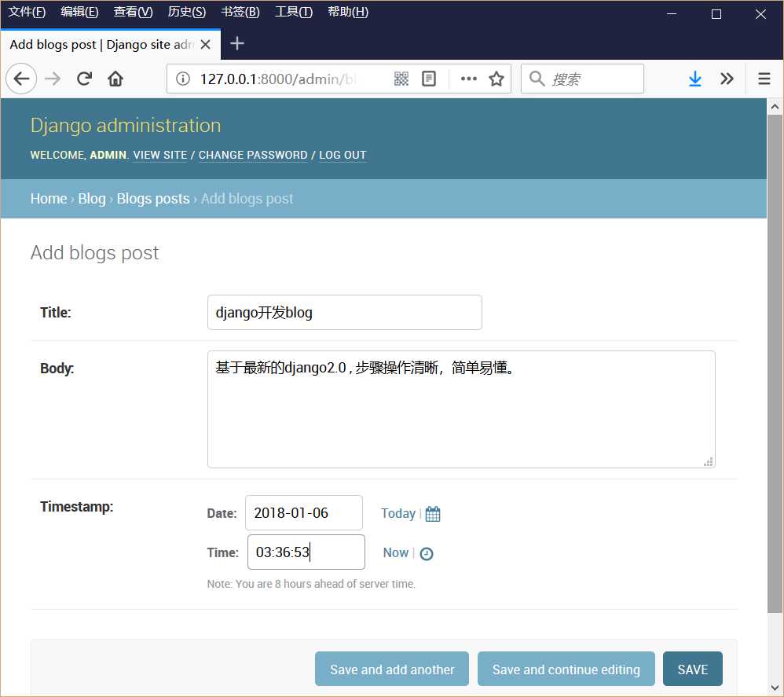
Task: Click the QR code icon in address bar
Action: tap(401, 79)
